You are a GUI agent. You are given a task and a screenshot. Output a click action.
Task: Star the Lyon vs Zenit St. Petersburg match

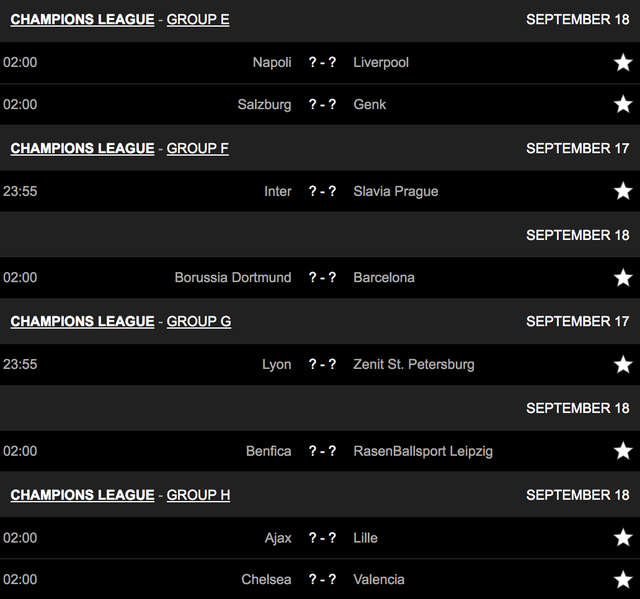623,364
